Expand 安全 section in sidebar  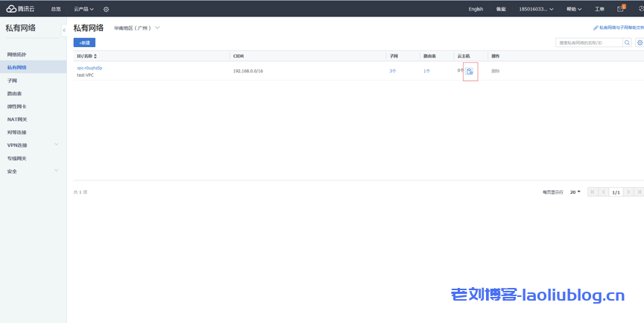[x=33, y=172]
